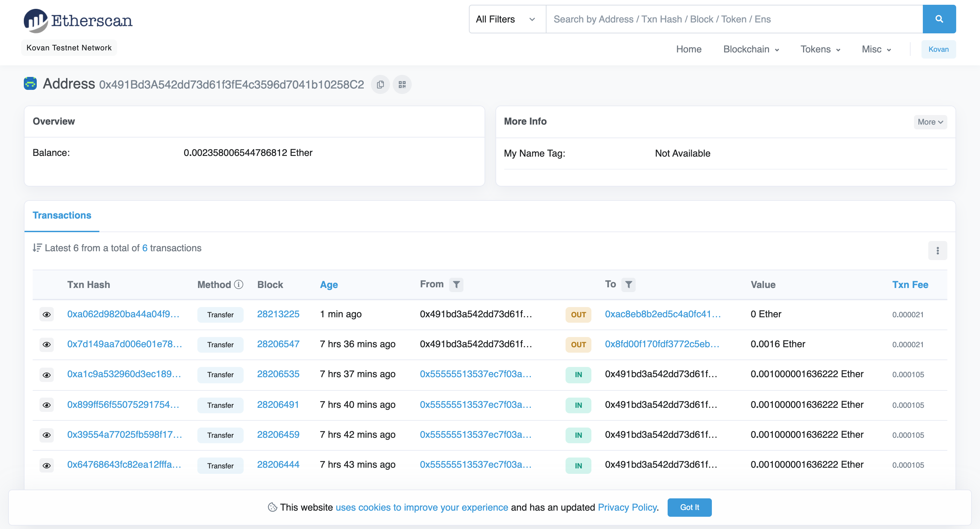Viewport: 980px width, 529px height.
Task: Open recipient address 0x8fd00f170fdf3772c5eb
Action: point(662,344)
